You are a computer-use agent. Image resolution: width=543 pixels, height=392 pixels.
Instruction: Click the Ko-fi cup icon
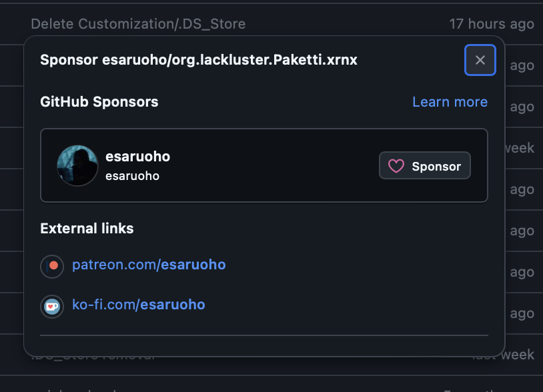[x=53, y=306]
